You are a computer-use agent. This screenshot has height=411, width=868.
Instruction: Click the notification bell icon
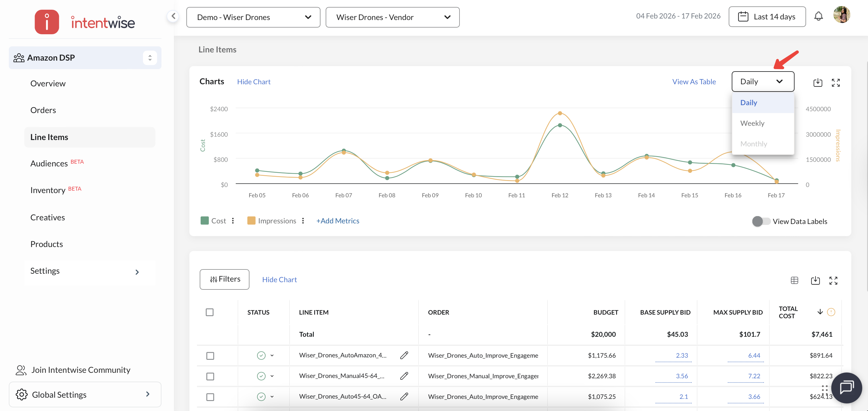[818, 16]
